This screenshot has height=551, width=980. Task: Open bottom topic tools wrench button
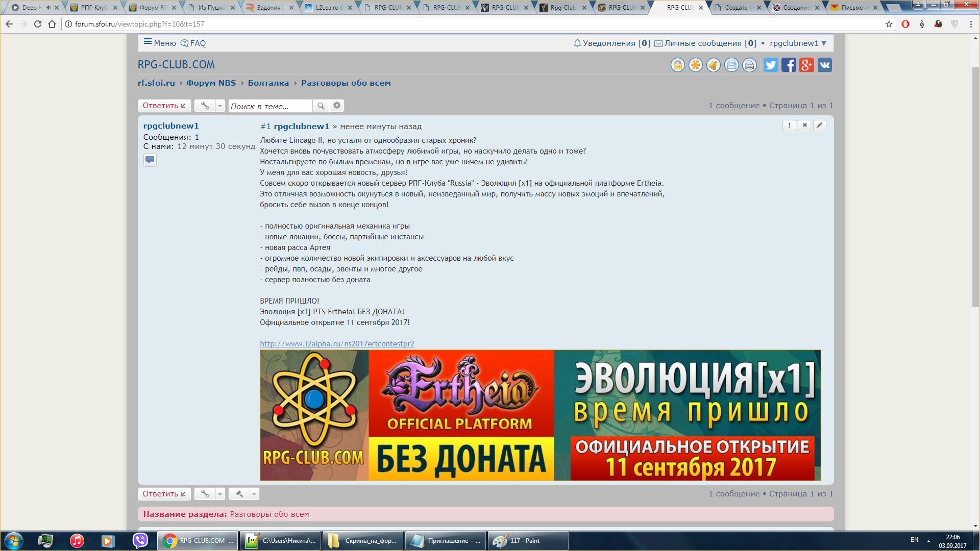pos(205,494)
